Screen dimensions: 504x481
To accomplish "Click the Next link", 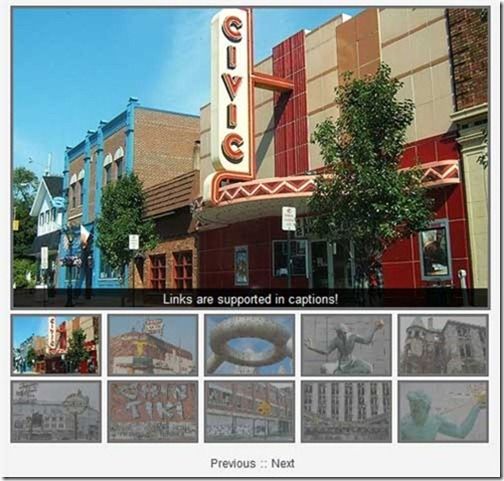I will click(283, 463).
